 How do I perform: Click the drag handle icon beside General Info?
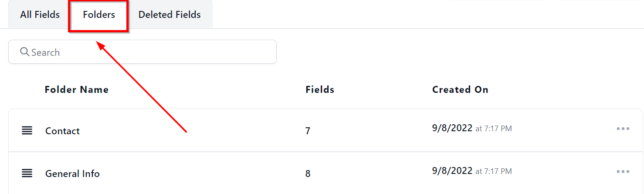pyautogui.click(x=27, y=173)
